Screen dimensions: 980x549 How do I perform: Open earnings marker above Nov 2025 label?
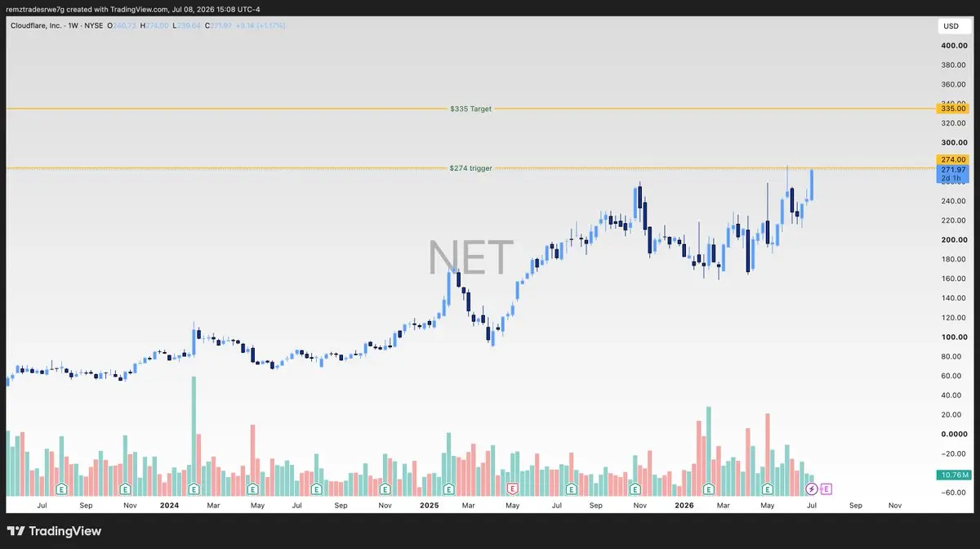pos(636,489)
